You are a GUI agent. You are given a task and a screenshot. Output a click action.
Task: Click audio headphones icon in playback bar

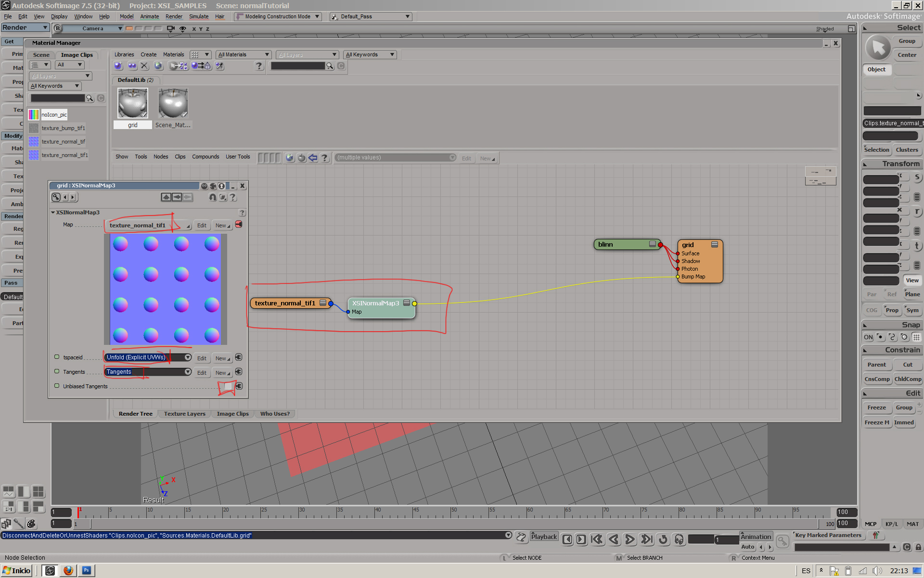click(x=679, y=539)
